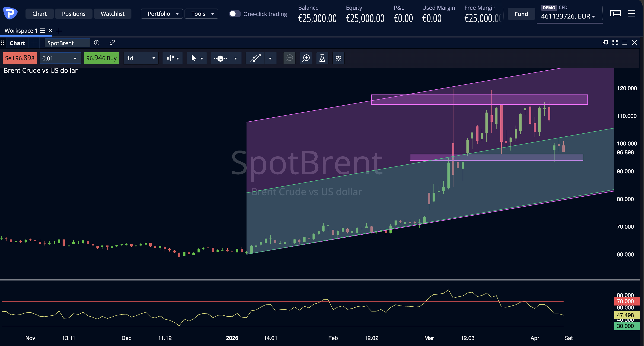Open the Positions tab
This screenshot has height=346, width=644.
[x=73, y=14]
